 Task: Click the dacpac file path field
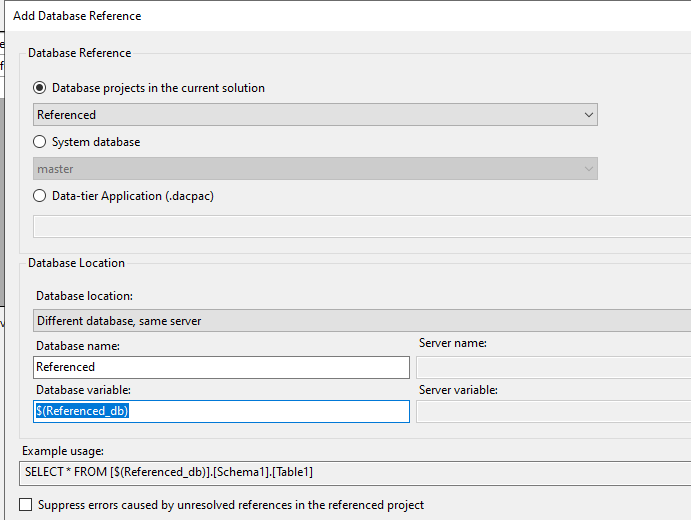(x=362, y=225)
